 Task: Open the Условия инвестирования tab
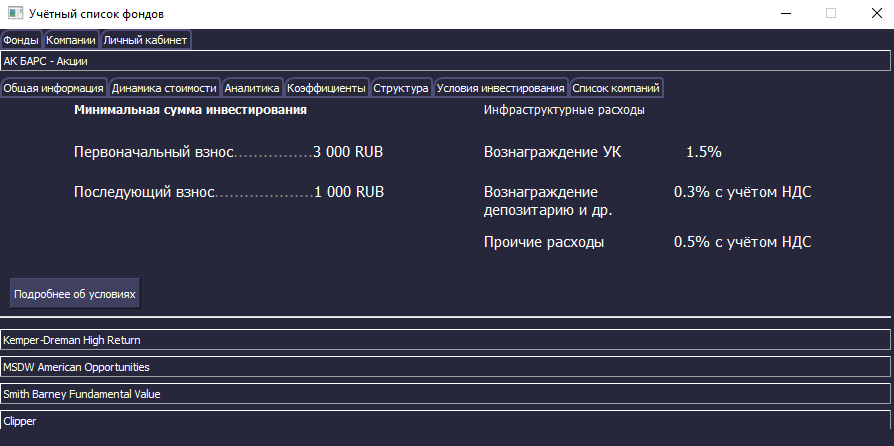click(501, 88)
